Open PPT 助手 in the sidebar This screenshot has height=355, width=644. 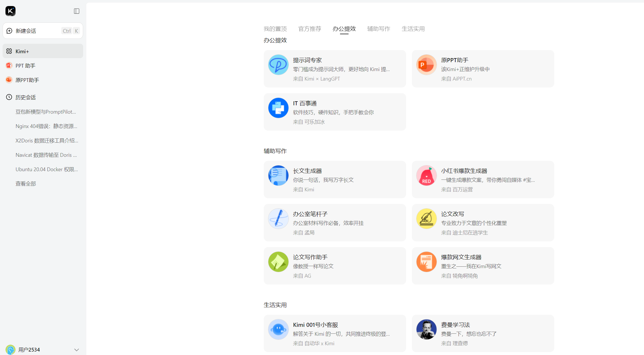[43, 66]
